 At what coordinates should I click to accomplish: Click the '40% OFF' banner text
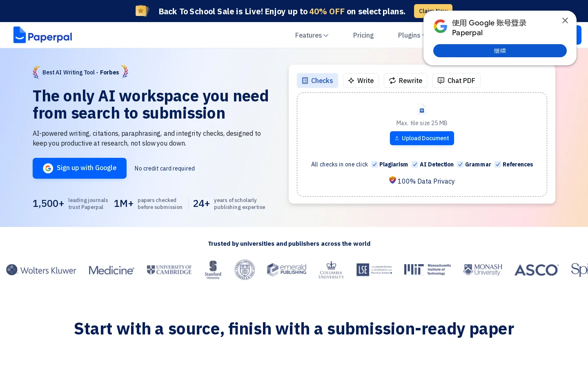327,11
